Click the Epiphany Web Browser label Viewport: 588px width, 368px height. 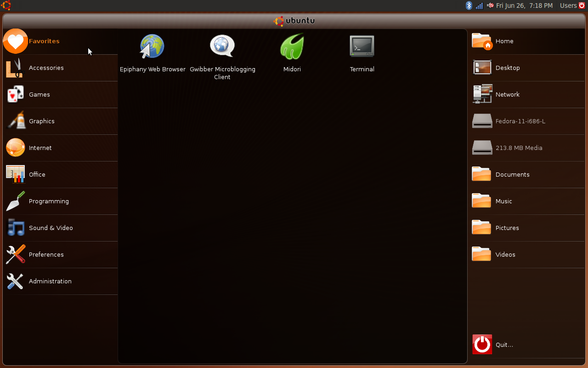[x=153, y=69]
